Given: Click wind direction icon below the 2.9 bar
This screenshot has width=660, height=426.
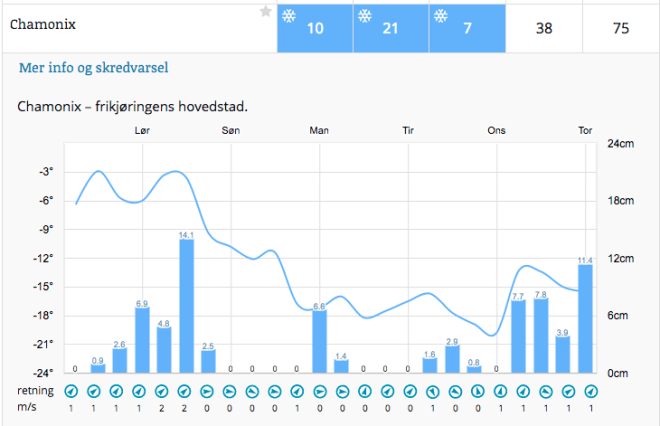Looking at the screenshot, I should coord(455,391).
